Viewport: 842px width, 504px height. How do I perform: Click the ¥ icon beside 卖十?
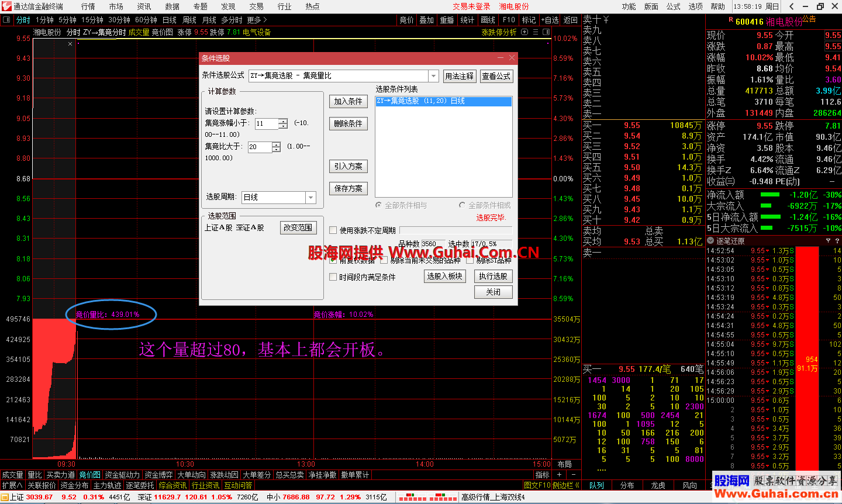click(x=606, y=20)
